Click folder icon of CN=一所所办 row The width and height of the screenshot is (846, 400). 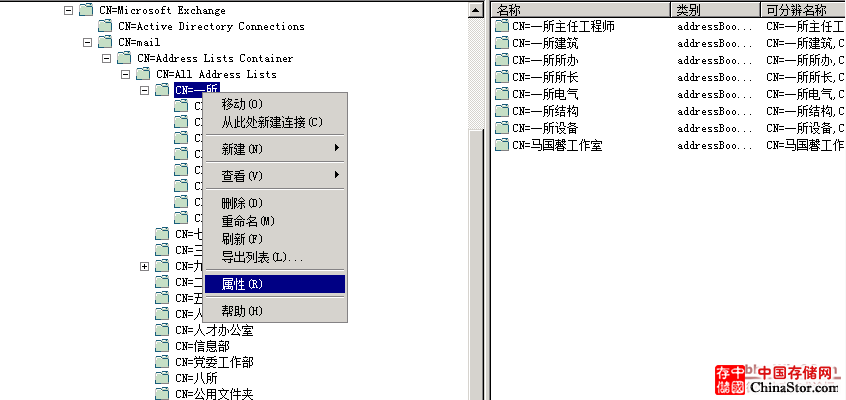[502, 60]
